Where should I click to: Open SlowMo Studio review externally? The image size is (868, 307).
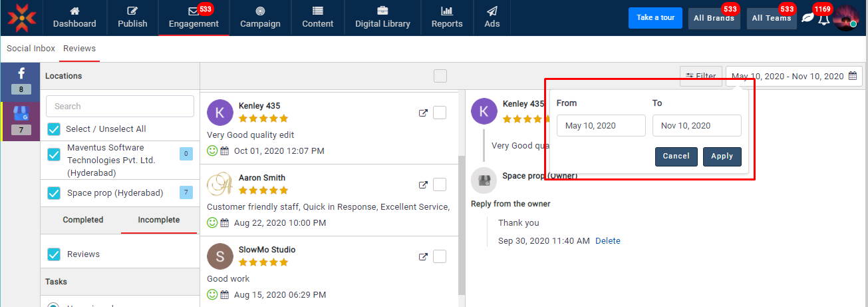pos(423,257)
